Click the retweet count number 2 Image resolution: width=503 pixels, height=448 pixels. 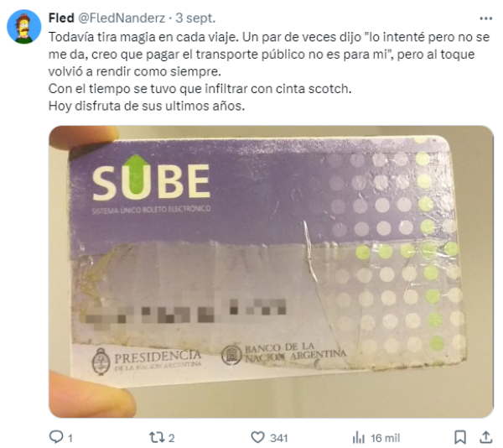[x=171, y=438]
